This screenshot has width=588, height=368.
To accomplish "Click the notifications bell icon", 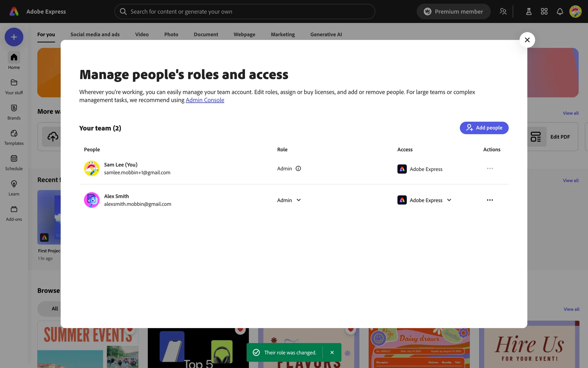I will click(x=560, y=12).
